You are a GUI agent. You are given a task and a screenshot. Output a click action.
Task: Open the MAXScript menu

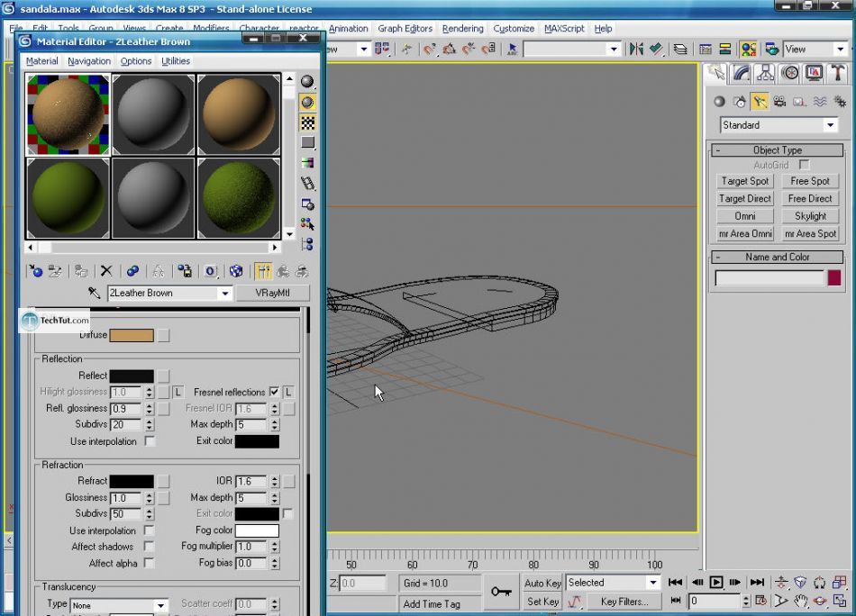point(564,29)
